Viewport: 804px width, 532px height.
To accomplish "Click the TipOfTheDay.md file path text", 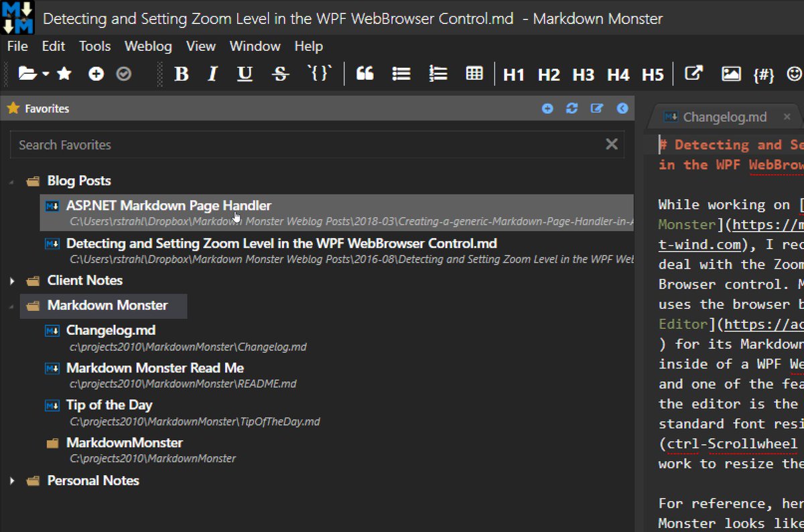I will point(195,422).
